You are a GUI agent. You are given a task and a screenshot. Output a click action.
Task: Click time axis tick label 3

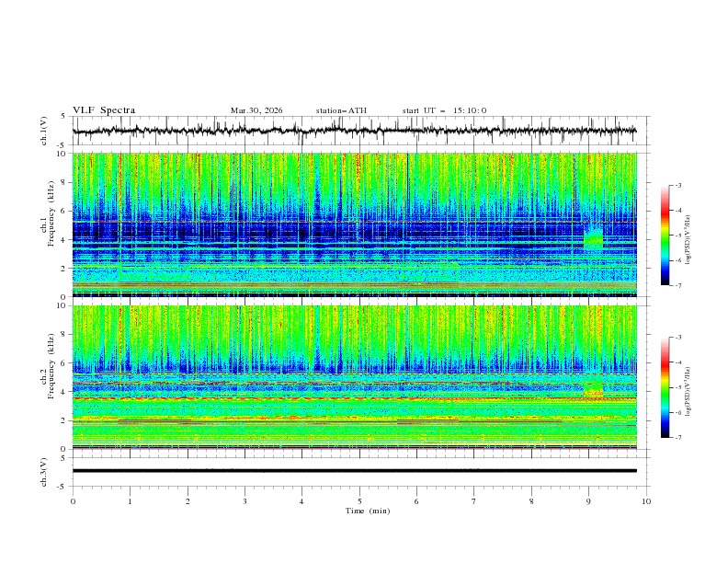pyautogui.click(x=245, y=501)
